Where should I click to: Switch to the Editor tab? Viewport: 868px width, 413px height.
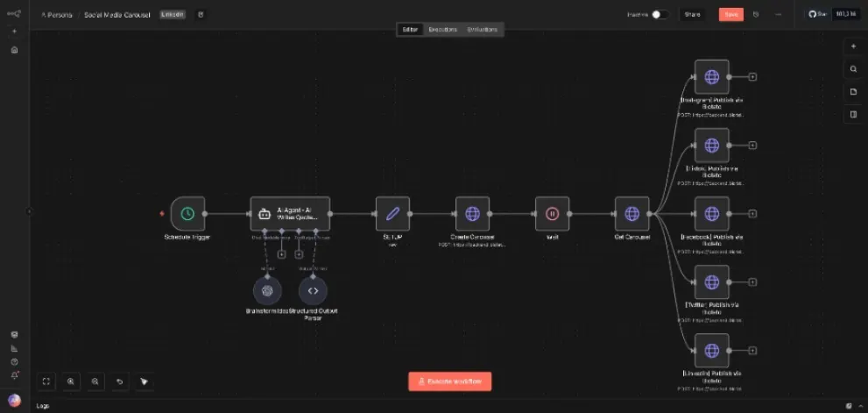[410, 30]
